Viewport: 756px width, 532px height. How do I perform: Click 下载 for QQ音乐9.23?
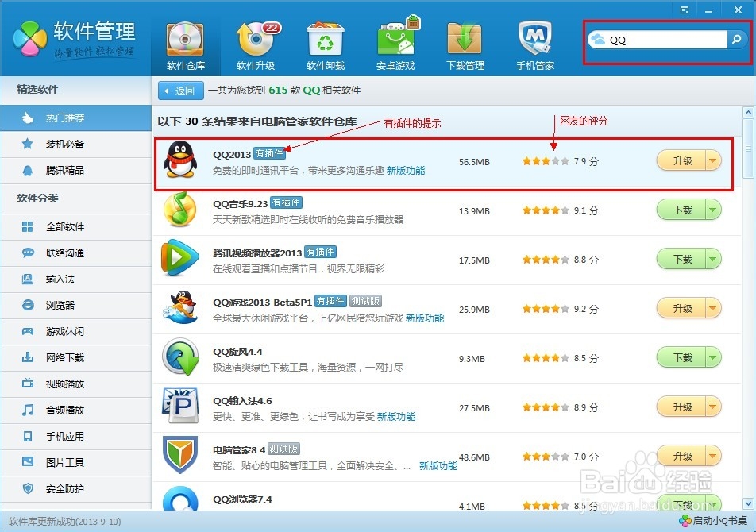681,210
